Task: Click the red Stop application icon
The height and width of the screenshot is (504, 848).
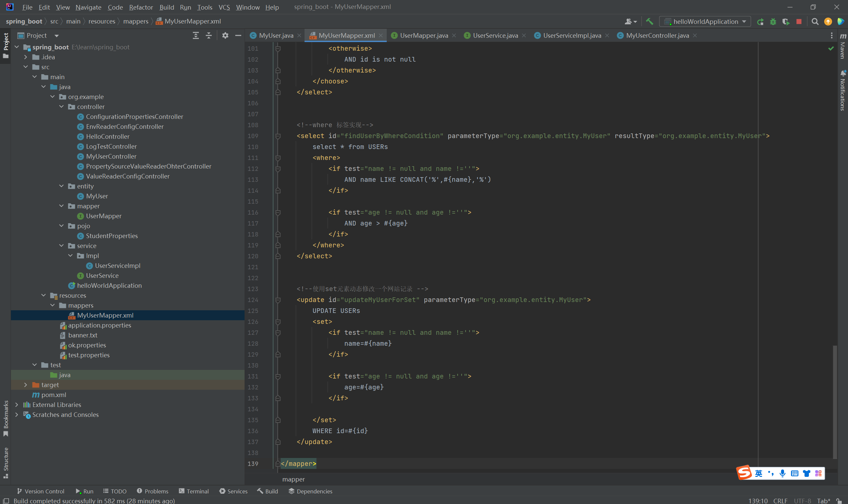Action: (799, 22)
